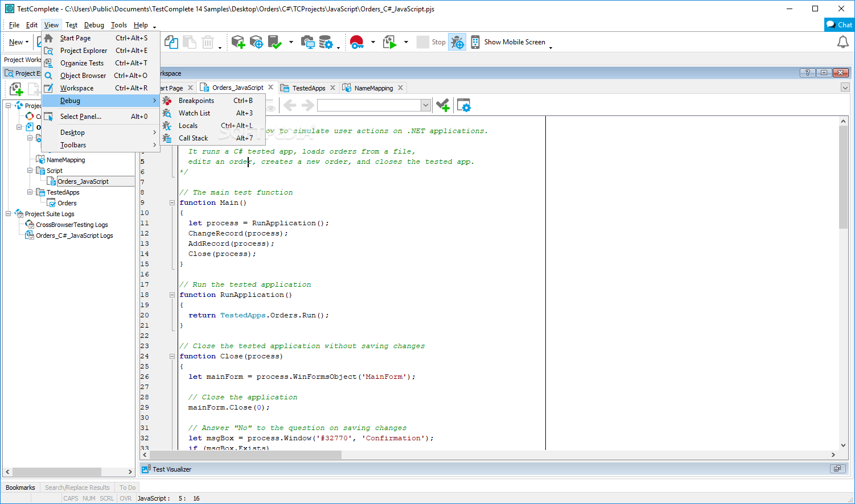Switch to the TestedApps editor tab
This screenshot has height=504, width=855.
coord(309,88)
